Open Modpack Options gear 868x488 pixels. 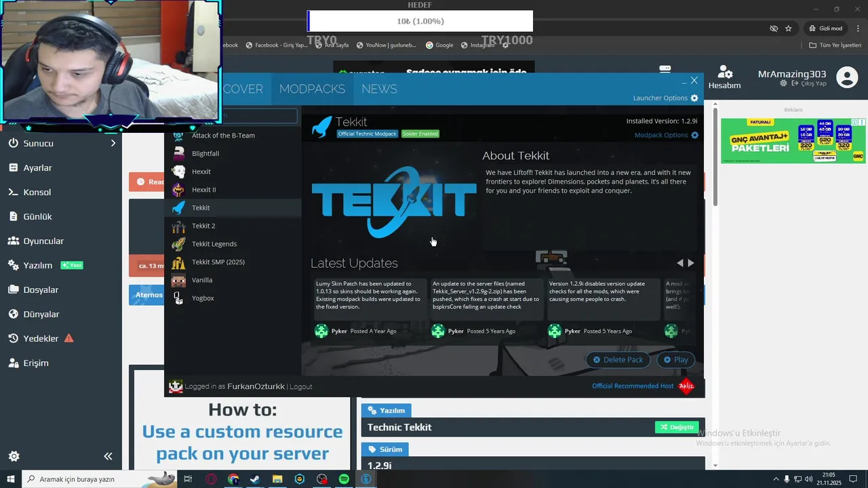click(x=694, y=135)
